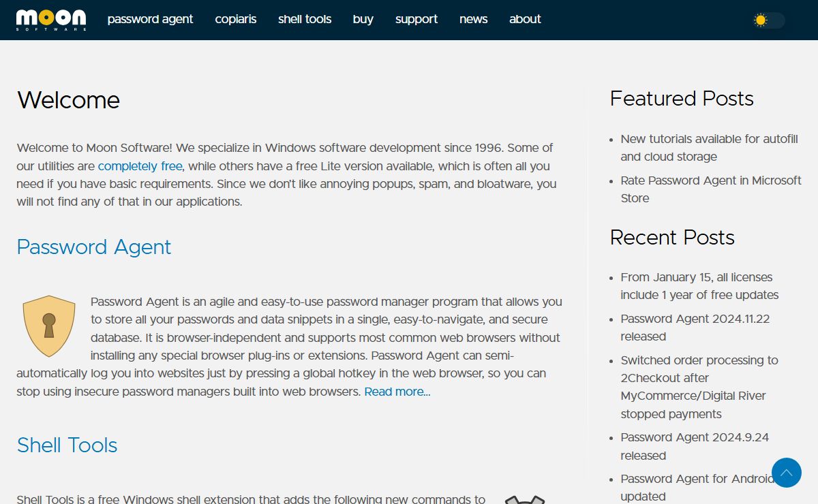This screenshot has height=504, width=818.
Task: Open 'Password Agent 2024.11.22 released' post
Action: 695,328
